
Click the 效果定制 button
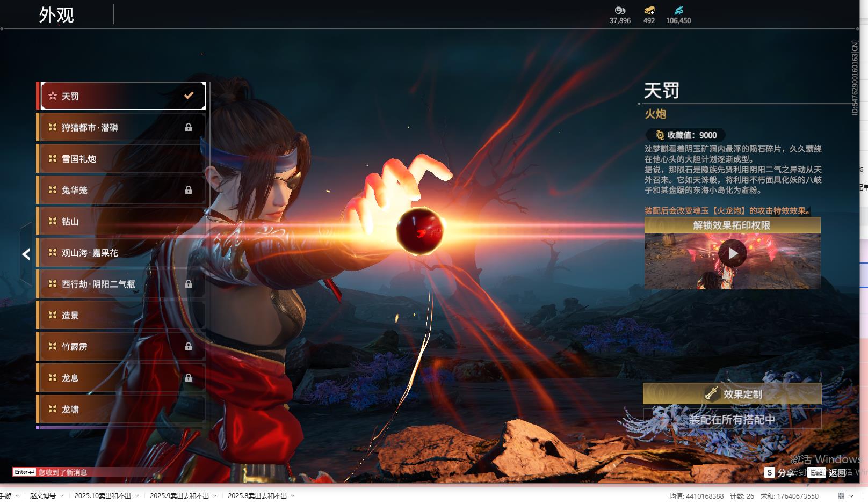tap(732, 394)
